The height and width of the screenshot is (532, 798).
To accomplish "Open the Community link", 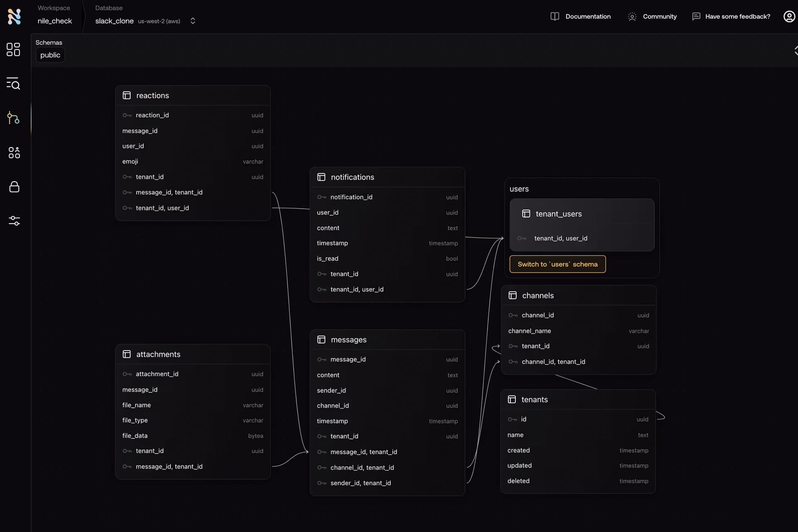I will pyautogui.click(x=652, y=17).
